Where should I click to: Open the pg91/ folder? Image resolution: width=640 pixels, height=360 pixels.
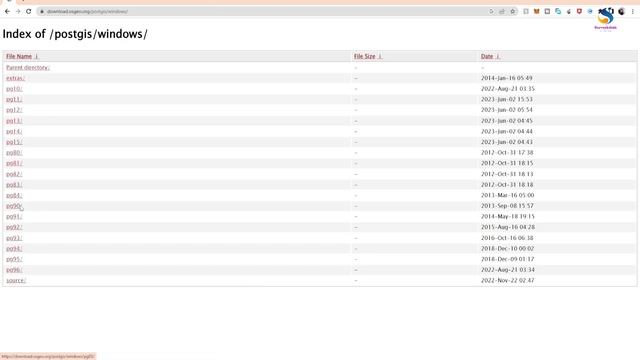click(14, 217)
